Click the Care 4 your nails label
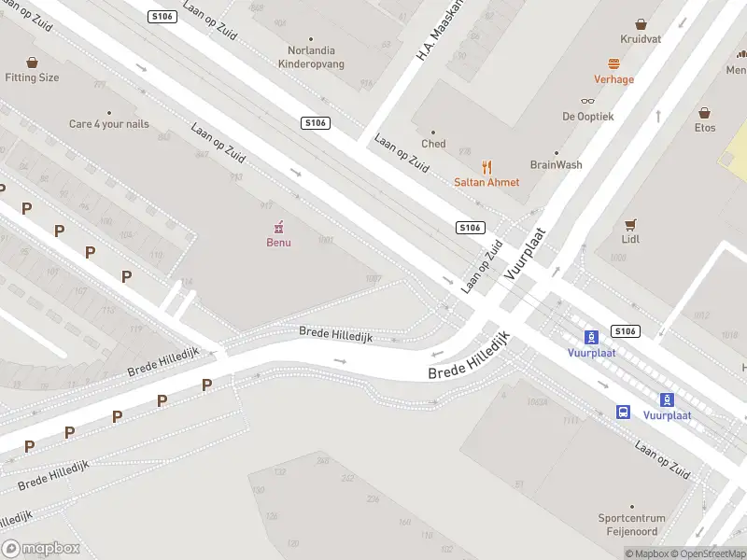Screen dimensions: 747x560 (x=109, y=124)
